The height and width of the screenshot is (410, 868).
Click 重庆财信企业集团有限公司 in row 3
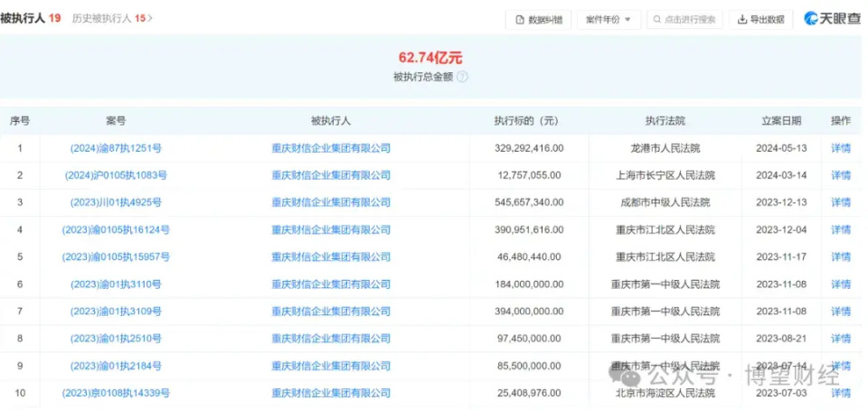331,202
